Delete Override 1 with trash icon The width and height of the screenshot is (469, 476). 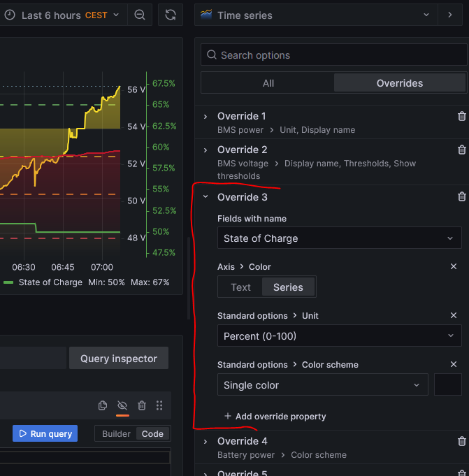pos(461,117)
